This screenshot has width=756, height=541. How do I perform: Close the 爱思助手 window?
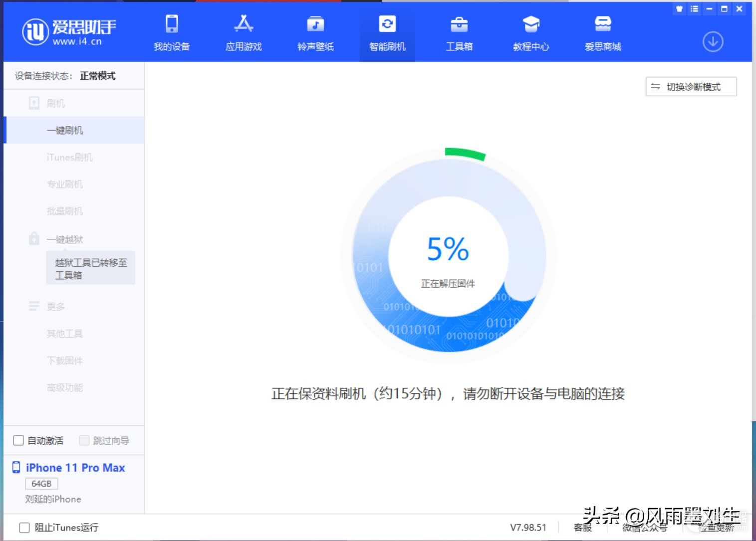tap(740, 9)
